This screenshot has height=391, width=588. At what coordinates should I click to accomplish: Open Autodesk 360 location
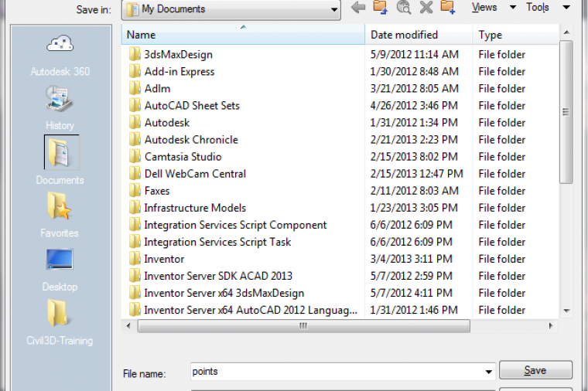coord(60,54)
